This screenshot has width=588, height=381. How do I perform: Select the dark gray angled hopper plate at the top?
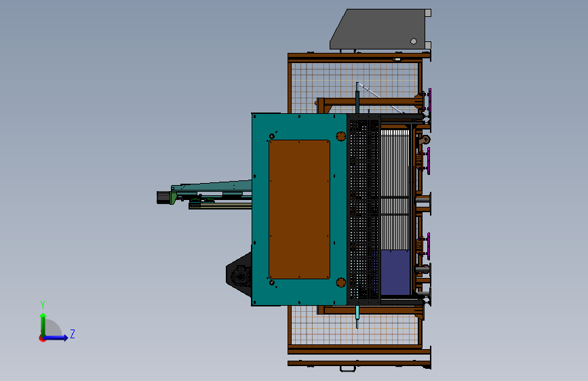[378, 29]
